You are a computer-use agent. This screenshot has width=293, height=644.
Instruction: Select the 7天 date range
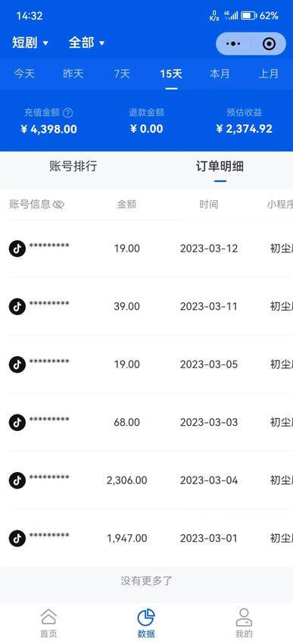click(x=123, y=74)
